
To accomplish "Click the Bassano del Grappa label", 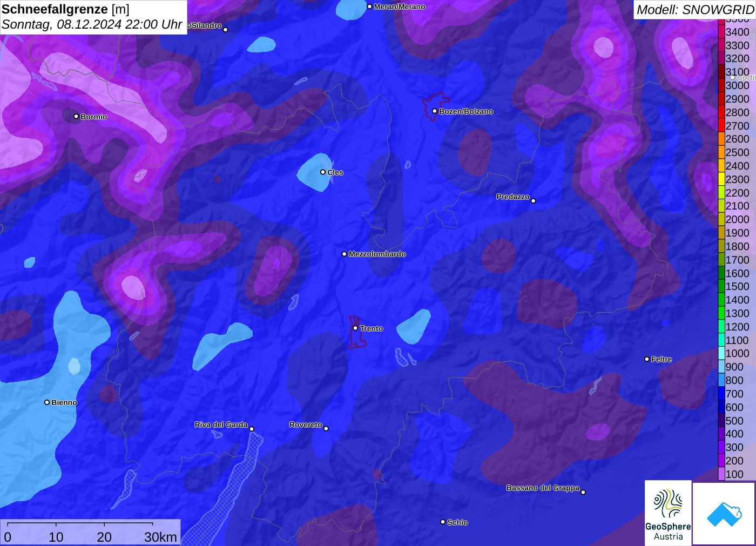I will point(543,488).
